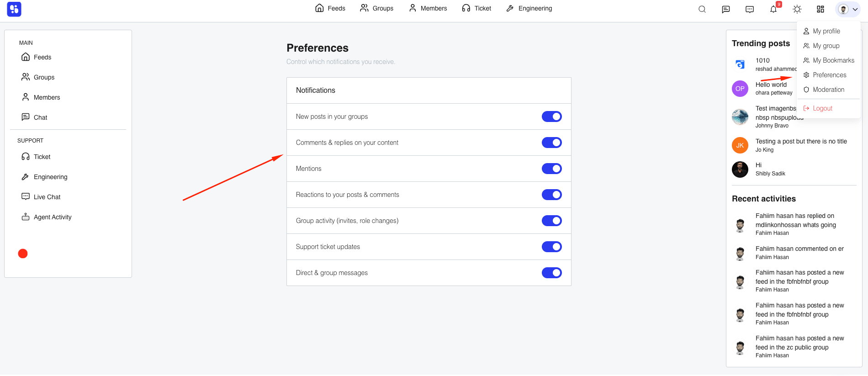This screenshot has width=868, height=376.
Task: Click Johnny Bravo post thumbnail image
Action: click(740, 117)
